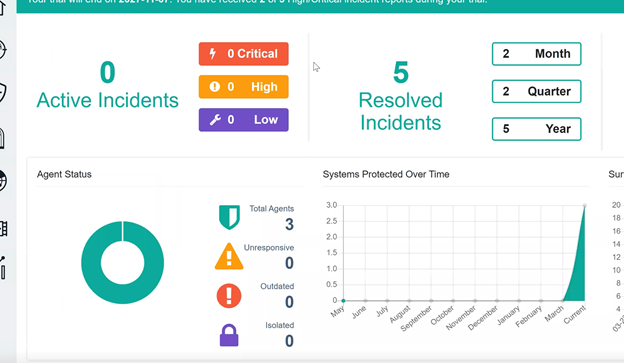Click the May data point on chart
Image resolution: width=624 pixels, height=363 pixels.
pos(343,301)
